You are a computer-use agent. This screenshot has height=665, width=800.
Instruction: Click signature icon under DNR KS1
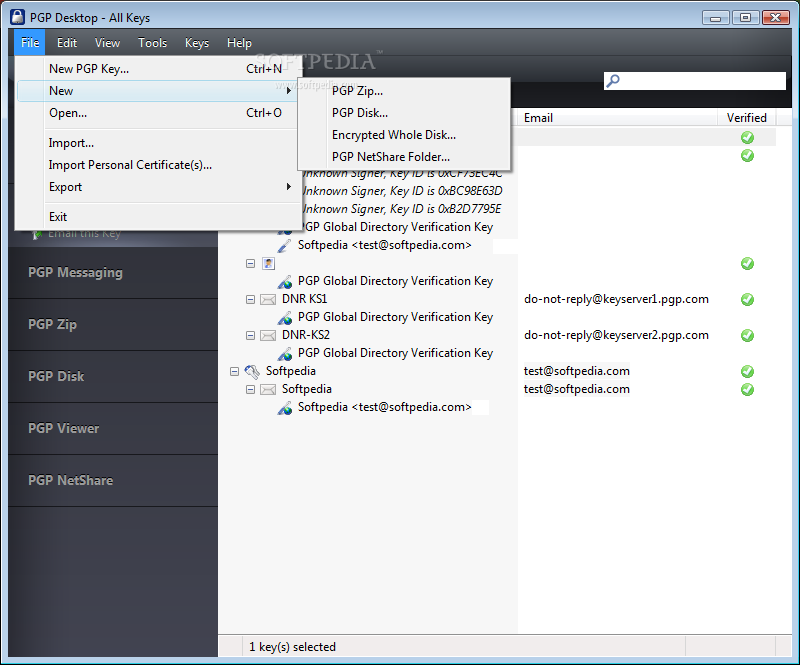(x=285, y=317)
